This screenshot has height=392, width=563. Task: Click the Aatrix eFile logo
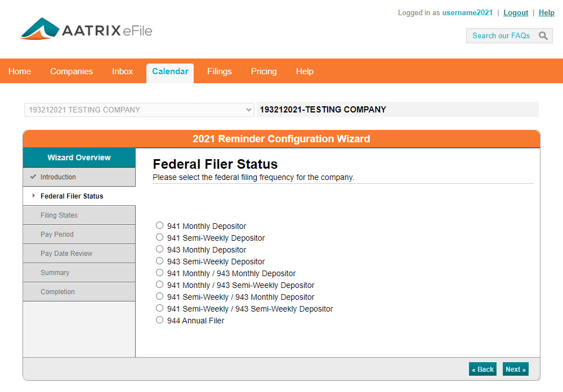(x=86, y=29)
